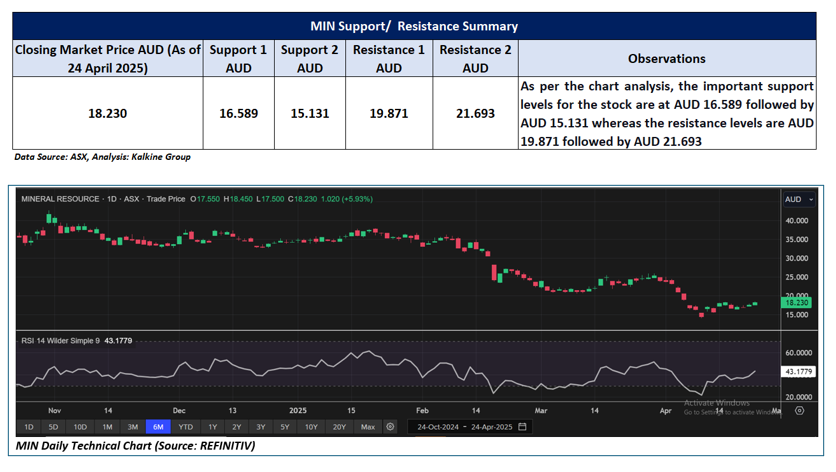Set chart range to 5Y
The width and height of the screenshot is (836, 472).
[285, 427]
